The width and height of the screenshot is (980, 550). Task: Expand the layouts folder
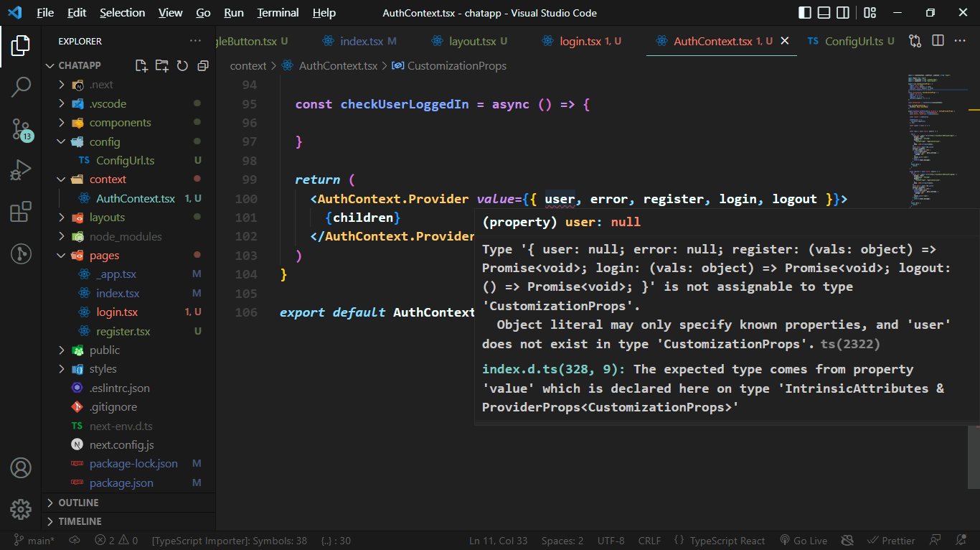coord(62,218)
